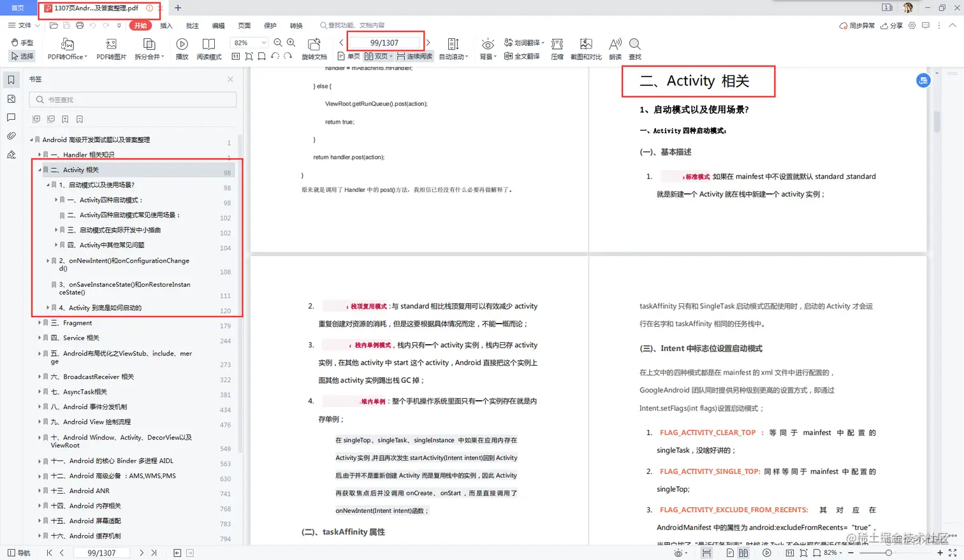This screenshot has height=560, width=964.
Task: Click the zoom slider in status bar
Action: tap(888, 553)
